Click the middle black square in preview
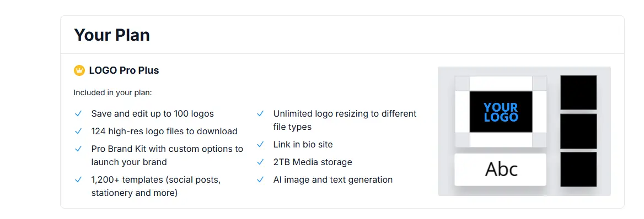 click(578, 132)
